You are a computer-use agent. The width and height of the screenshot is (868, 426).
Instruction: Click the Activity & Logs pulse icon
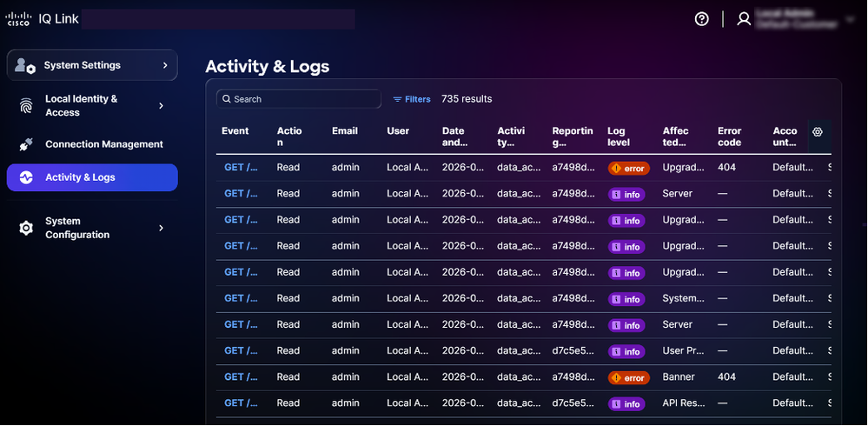click(26, 178)
